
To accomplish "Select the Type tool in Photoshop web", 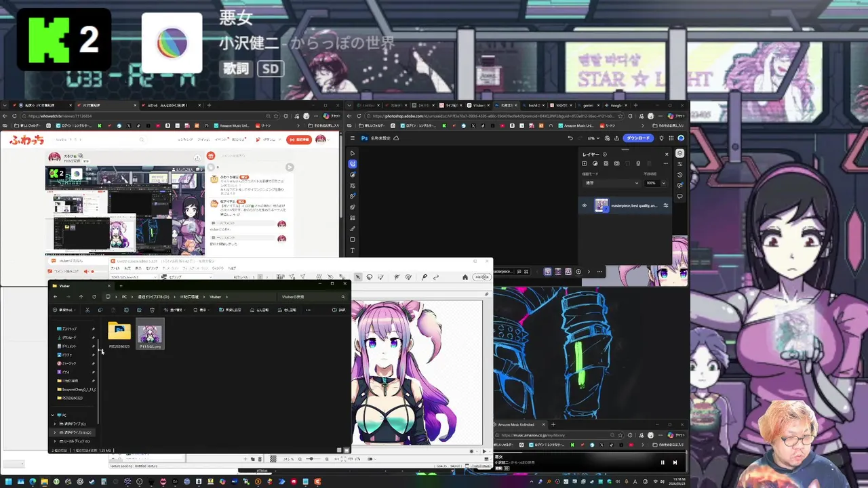I will click(x=352, y=251).
